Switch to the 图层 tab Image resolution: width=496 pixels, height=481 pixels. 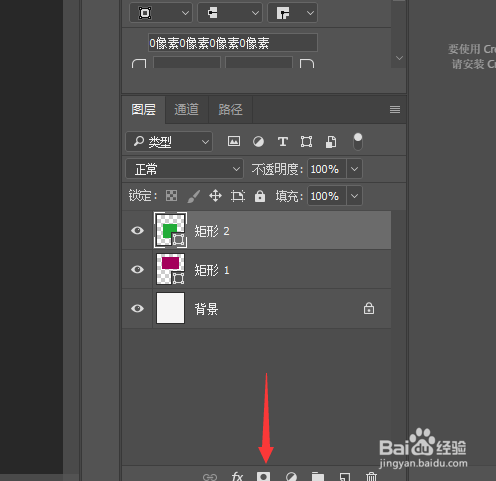pos(144,110)
